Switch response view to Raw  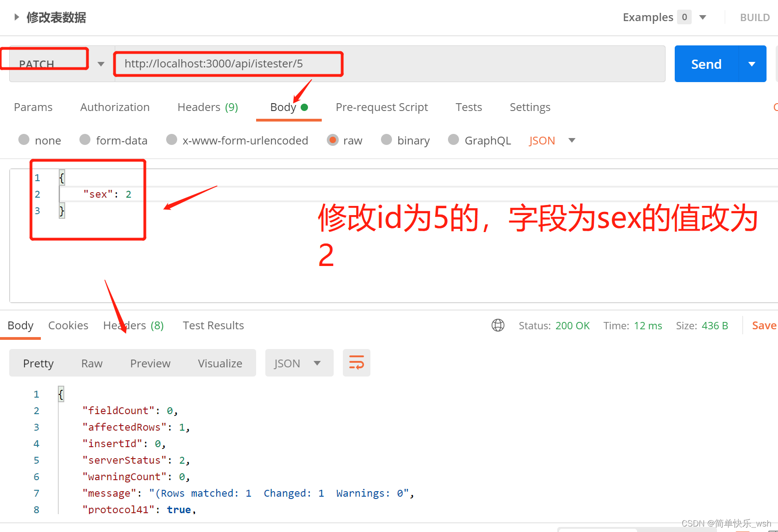pos(92,363)
